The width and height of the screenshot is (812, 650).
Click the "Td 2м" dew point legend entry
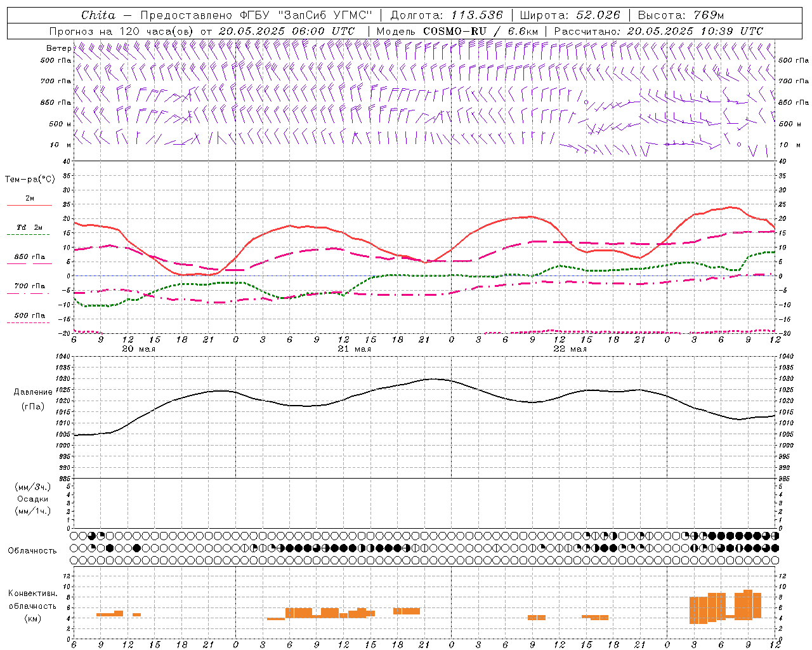tap(30, 227)
